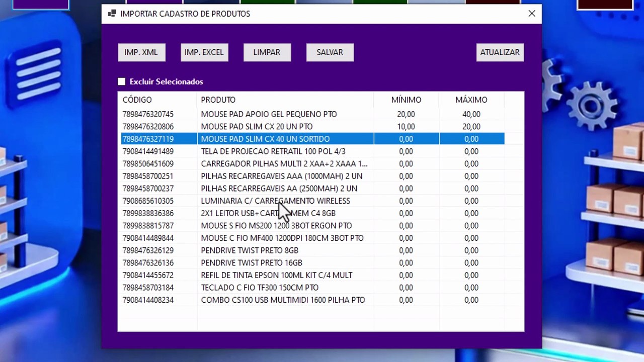Screen dimensions: 644x362
Task: Select code 7898476326129
Action: [x=148, y=250]
